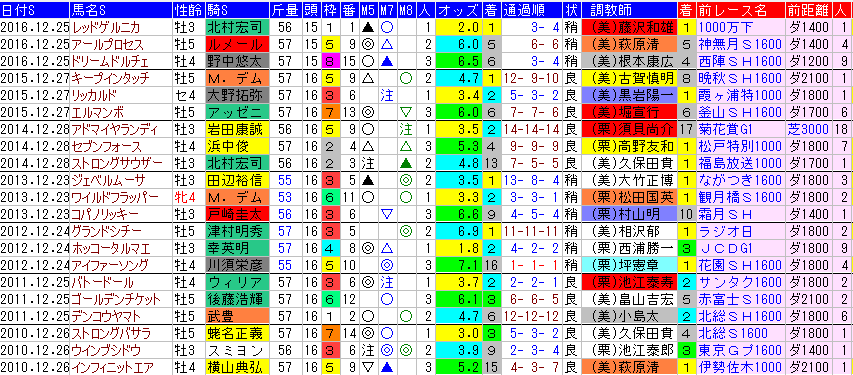The width and height of the screenshot is (853, 375).
Task: Click jockey cell アッゼニ
Action: [238, 112]
